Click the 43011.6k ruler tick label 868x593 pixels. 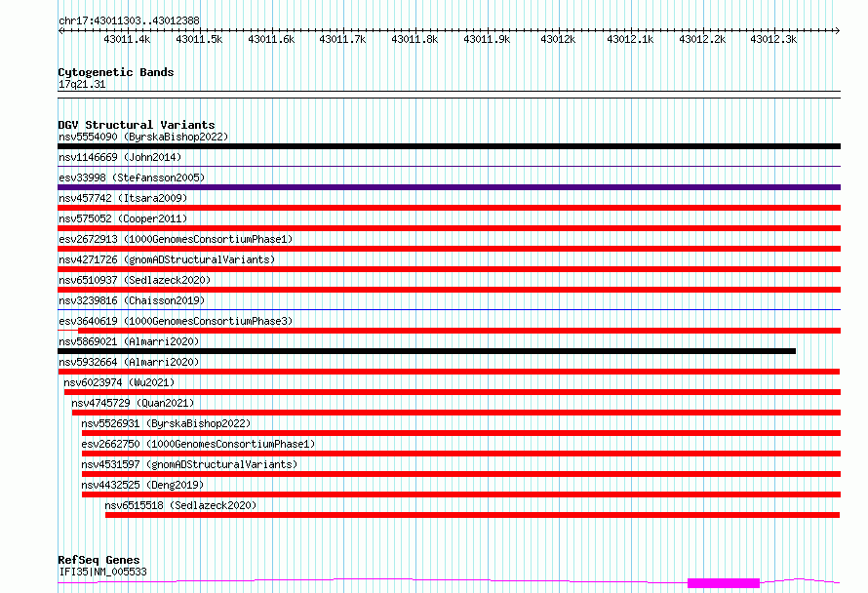(x=271, y=40)
